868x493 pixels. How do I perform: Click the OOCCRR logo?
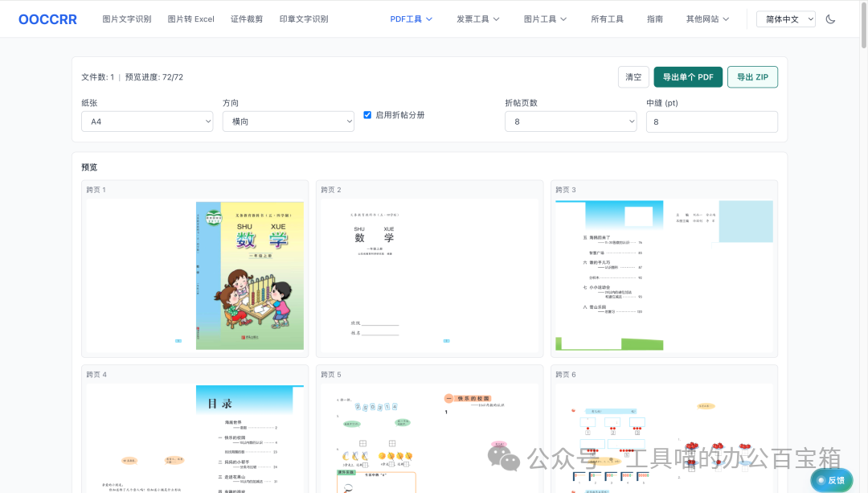[x=47, y=19]
